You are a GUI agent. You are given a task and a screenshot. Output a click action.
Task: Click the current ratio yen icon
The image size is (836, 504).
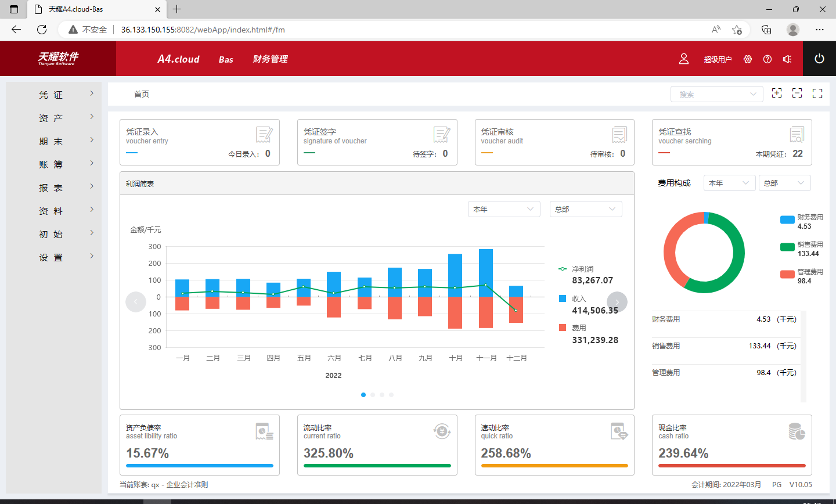pyautogui.click(x=442, y=431)
